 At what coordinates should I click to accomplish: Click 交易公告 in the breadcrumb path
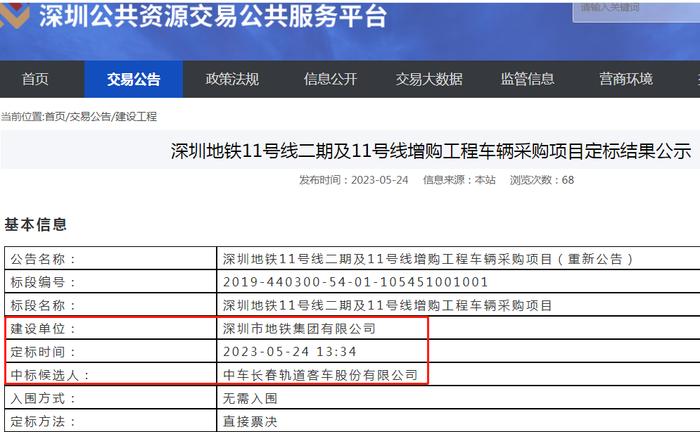coord(90,117)
